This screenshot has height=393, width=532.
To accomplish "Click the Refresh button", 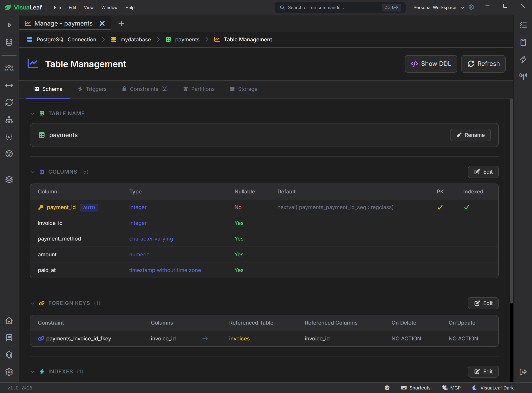I will click(x=483, y=64).
